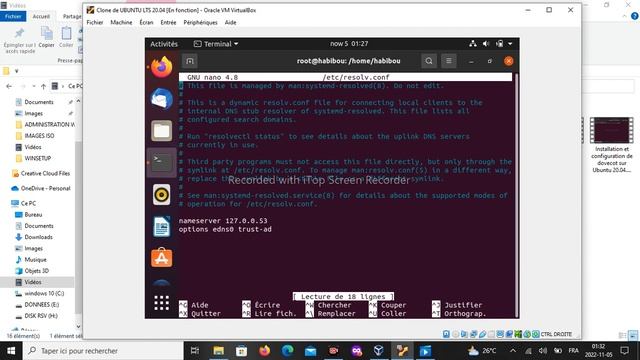Open the Mail app from taskbar

click(310, 351)
